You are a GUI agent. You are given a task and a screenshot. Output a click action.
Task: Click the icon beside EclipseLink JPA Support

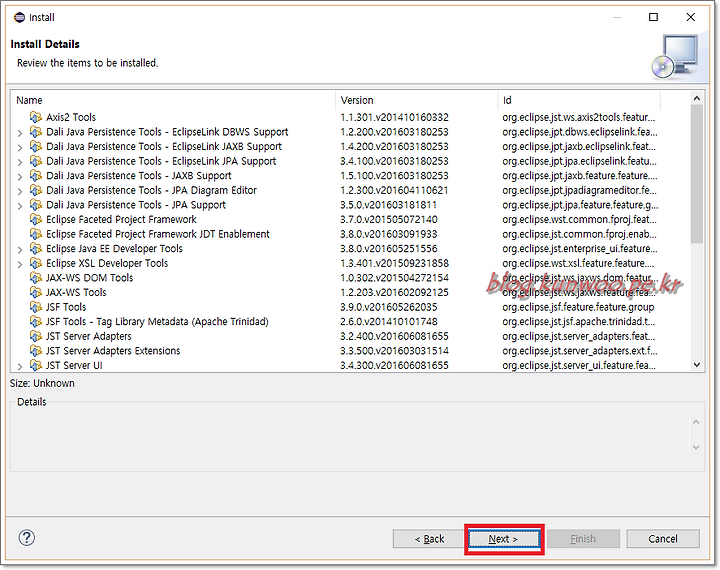click(36, 161)
